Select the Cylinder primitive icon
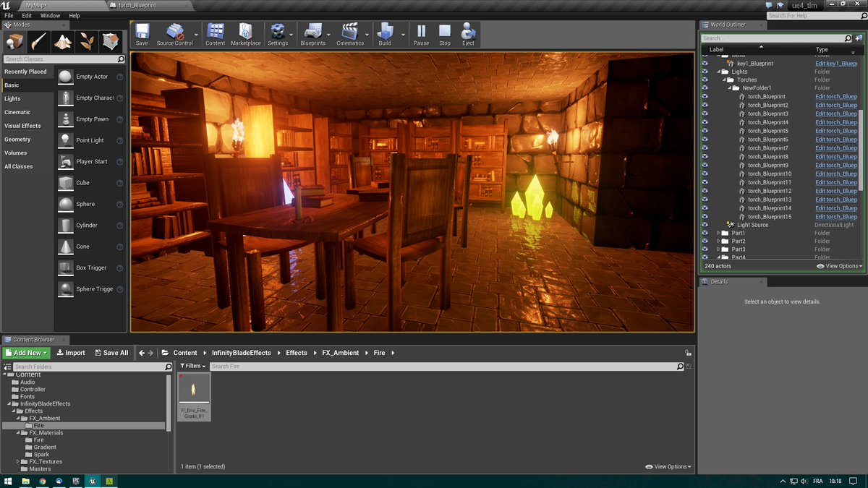 (x=66, y=225)
